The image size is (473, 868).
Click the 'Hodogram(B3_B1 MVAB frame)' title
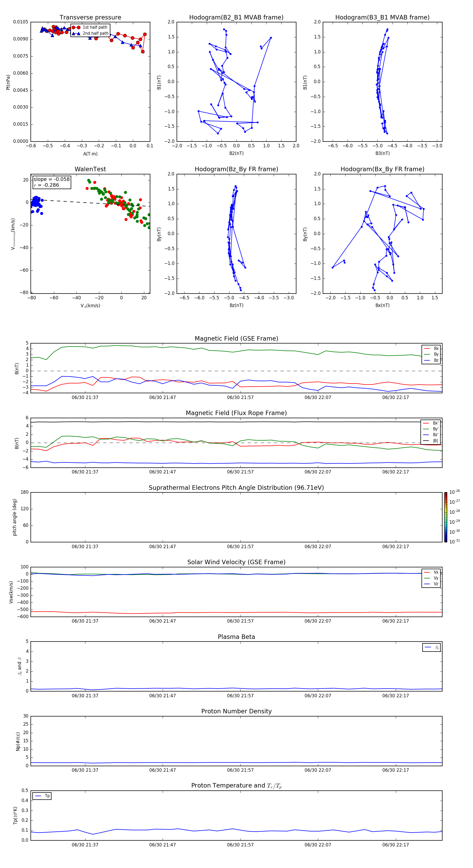[382, 18]
